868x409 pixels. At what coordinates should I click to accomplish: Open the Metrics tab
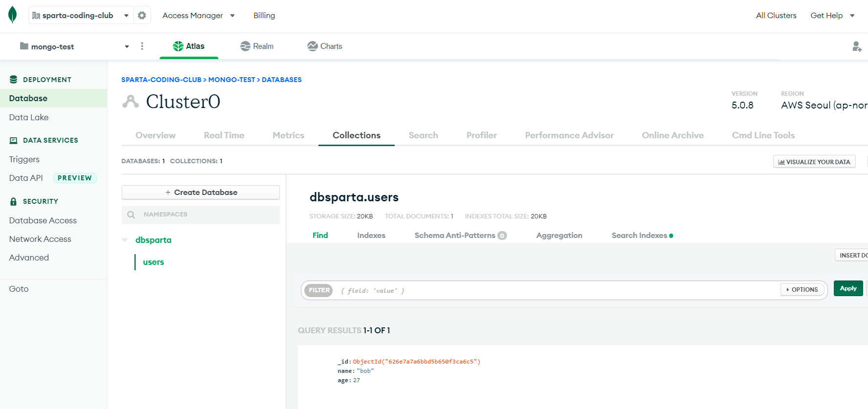coord(288,135)
